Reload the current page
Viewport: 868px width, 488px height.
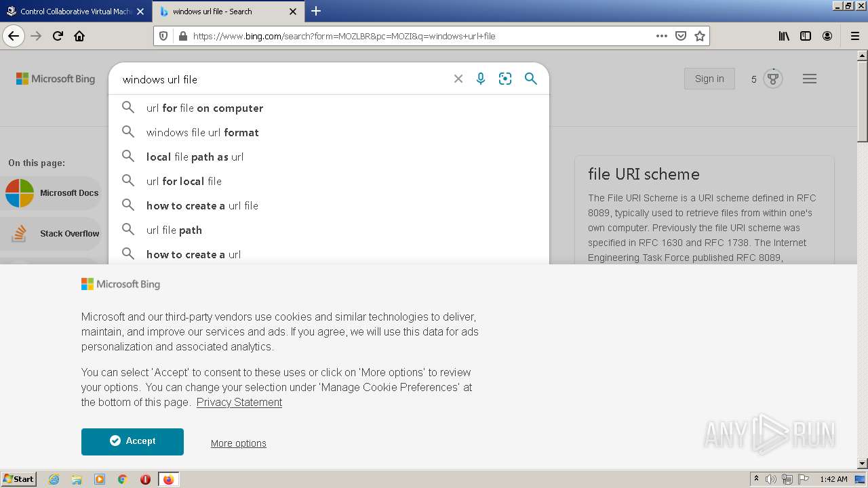point(58,36)
